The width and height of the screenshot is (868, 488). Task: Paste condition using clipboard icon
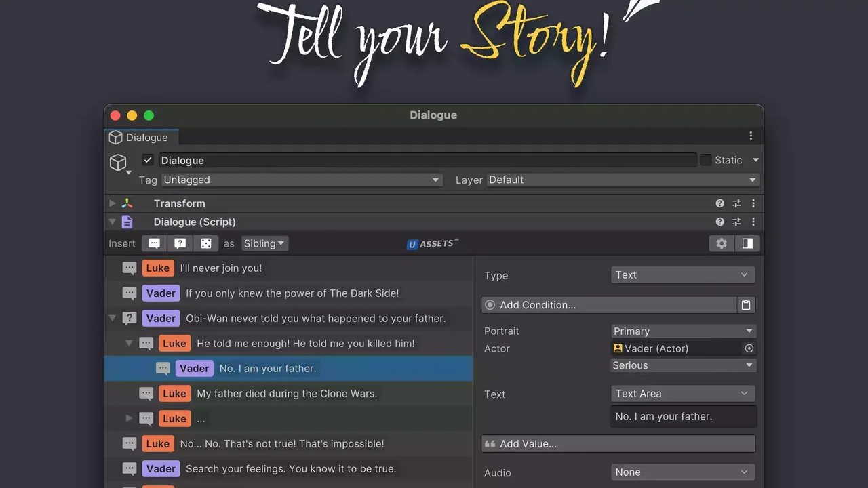coord(746,305)
